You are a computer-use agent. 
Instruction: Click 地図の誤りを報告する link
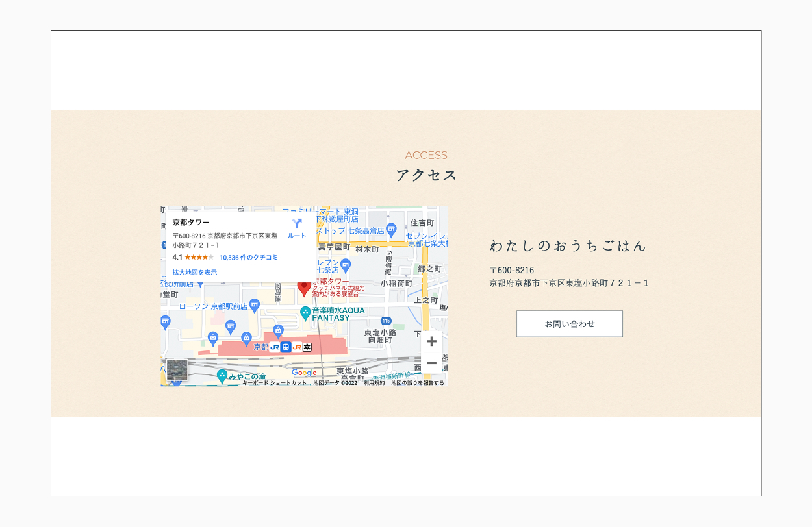coord(418,383)
